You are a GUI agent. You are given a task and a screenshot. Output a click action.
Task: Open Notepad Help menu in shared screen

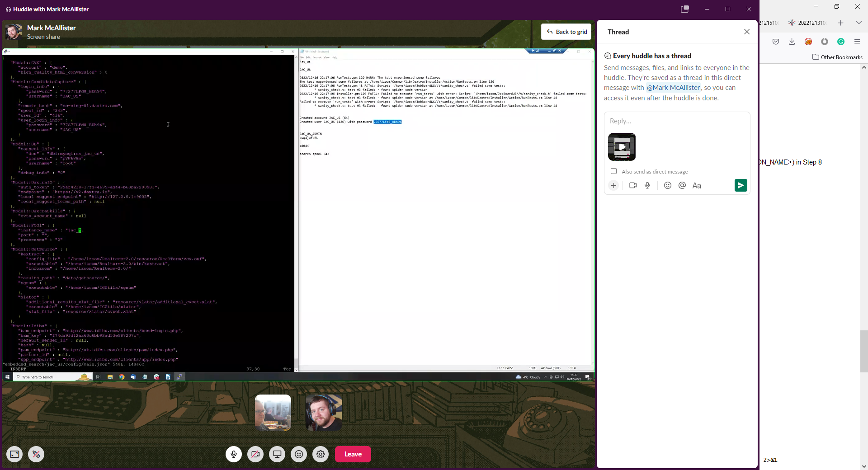(x=335, y=57)
